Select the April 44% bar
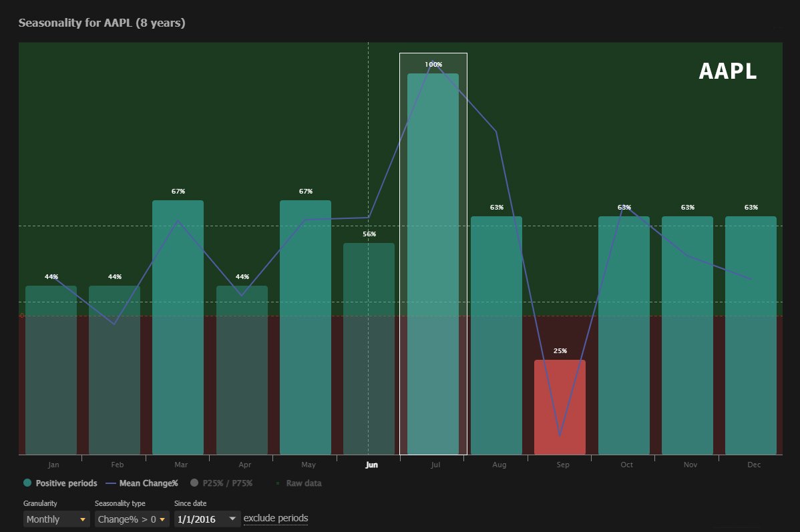 [x=242, y=370]
